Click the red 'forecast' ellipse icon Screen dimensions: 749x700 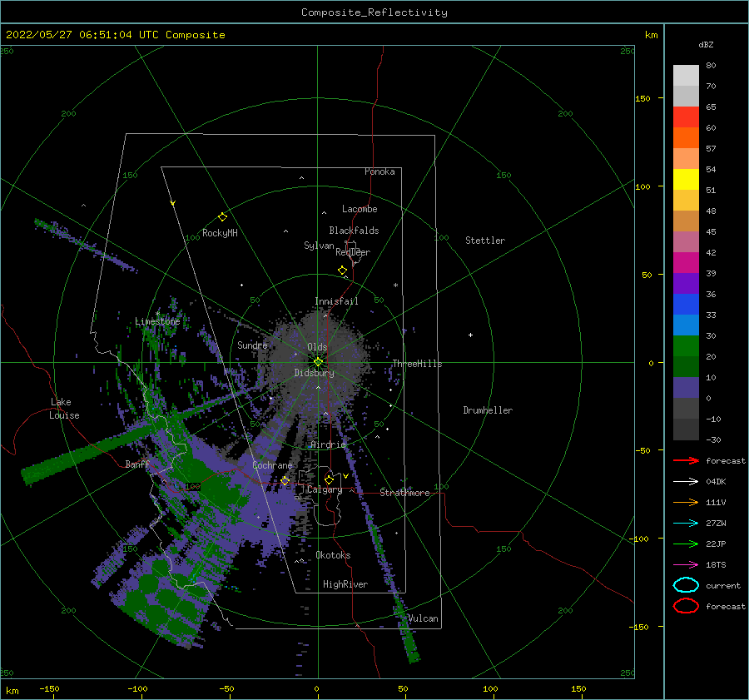686,606
